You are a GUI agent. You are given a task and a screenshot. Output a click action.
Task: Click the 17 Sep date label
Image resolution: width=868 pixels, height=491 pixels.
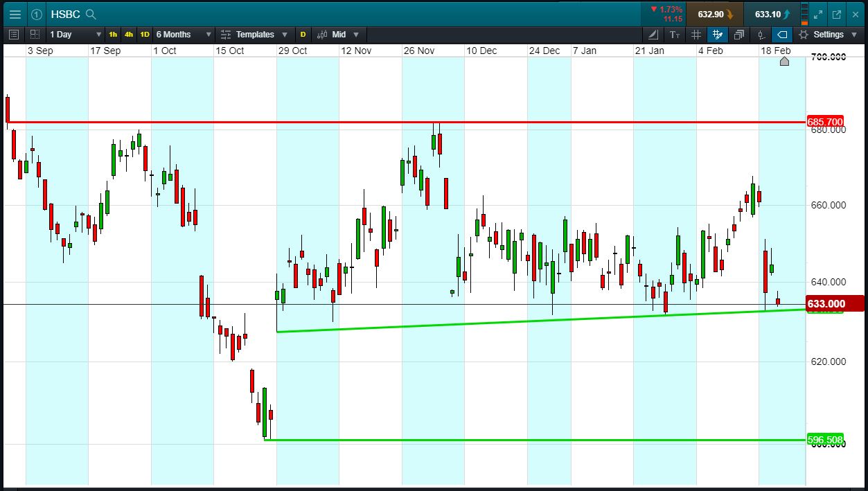105,51
